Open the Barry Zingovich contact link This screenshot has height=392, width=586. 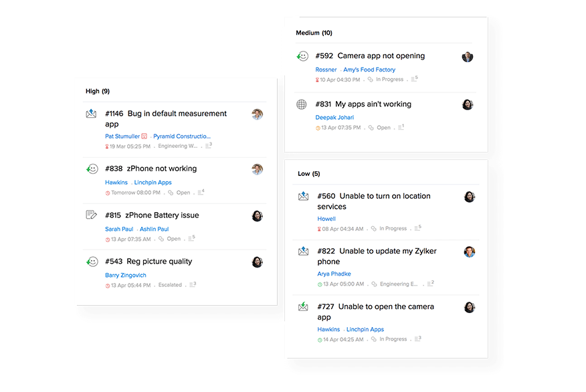point(126,275)
